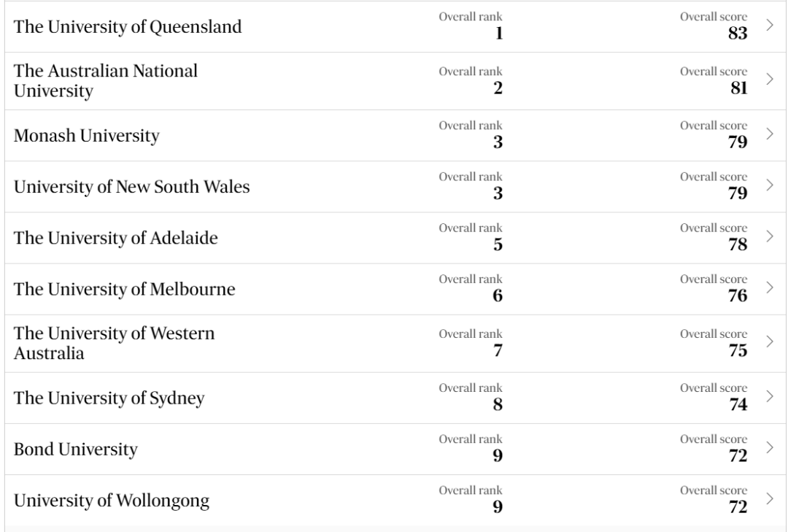
Task: Select The University of Adelaide name
Action: 116,238
